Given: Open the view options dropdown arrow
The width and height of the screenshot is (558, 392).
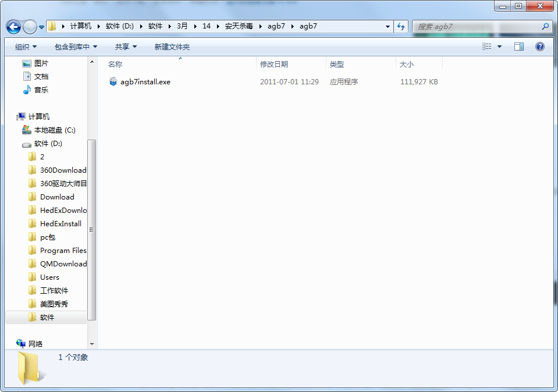Looking at the screenshot, I should [x=499, y=47].
